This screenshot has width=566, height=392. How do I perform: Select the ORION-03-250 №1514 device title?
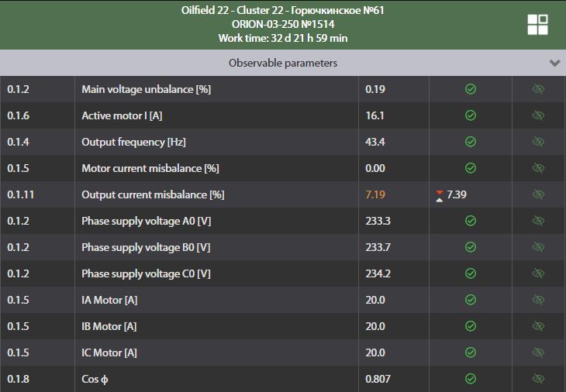coord(282,24)
